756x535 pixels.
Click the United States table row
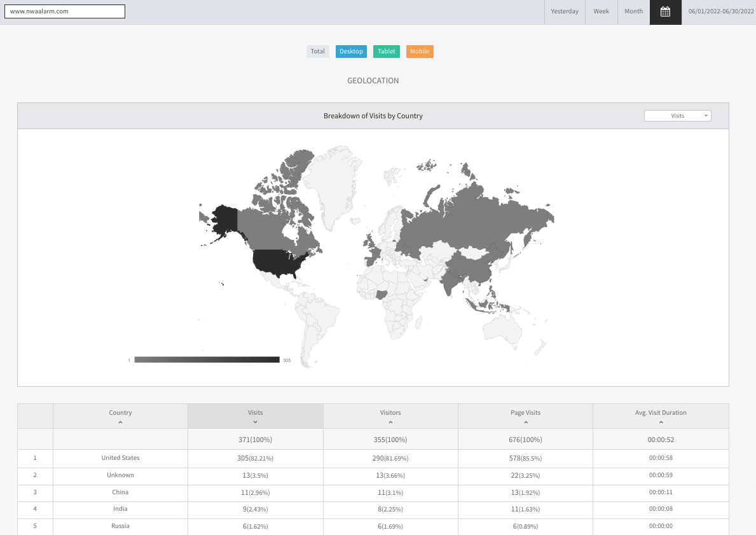click(x=120, y=458)
